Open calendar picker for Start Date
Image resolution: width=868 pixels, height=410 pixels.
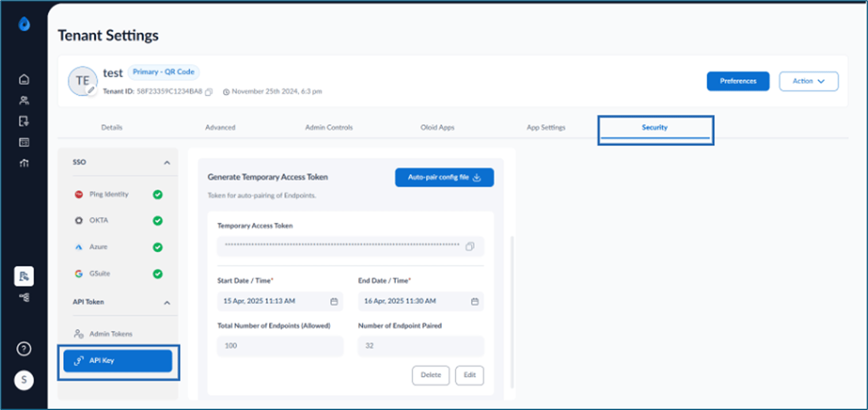[334, 302]
